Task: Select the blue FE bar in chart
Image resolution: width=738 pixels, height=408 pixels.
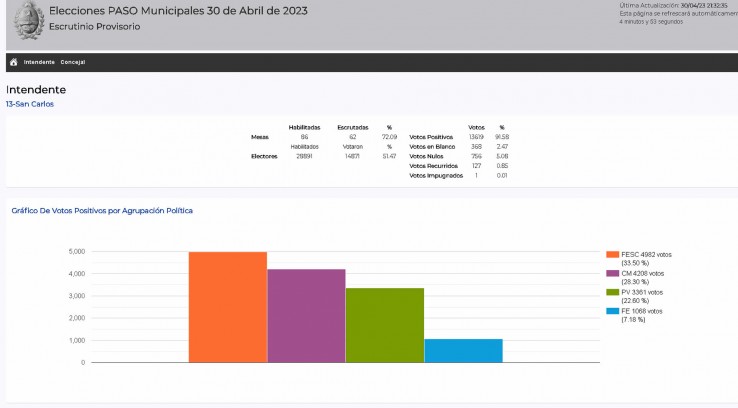Action: [463, 350]
